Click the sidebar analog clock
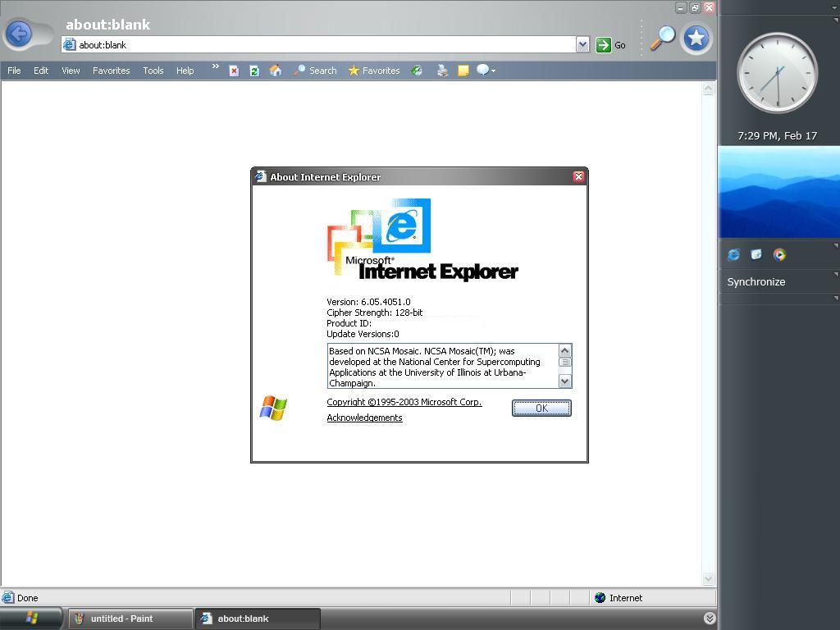840x630 pixels. point(778,73)
